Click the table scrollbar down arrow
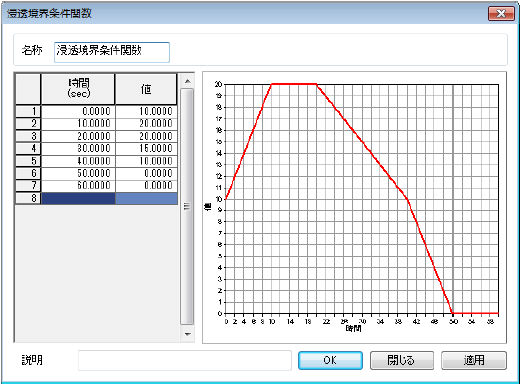520x385 pixels. (188, 334)
